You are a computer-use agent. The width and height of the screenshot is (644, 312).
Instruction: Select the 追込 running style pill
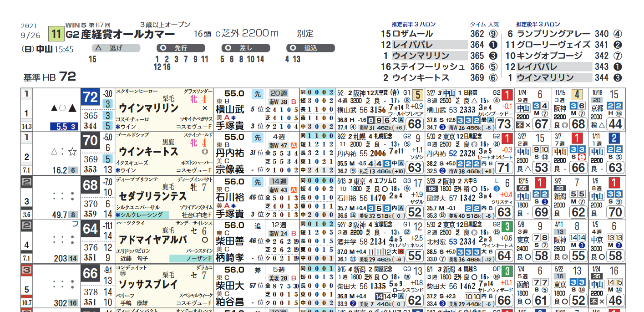[311, 48]
